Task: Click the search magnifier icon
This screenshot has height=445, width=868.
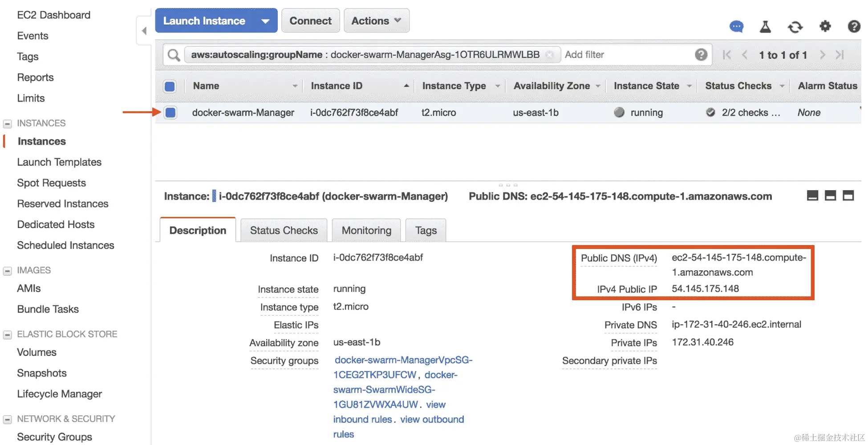Action: pyautogui.click(x=174, y=55)
